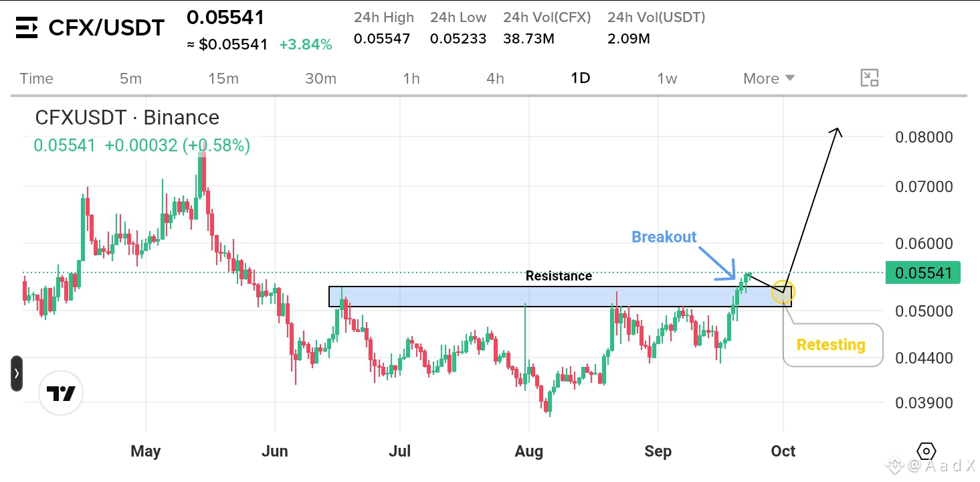Click the fullscreen chart icon
Image resolution: width=980 pixels, height=482 pixels.
point(869,78)
